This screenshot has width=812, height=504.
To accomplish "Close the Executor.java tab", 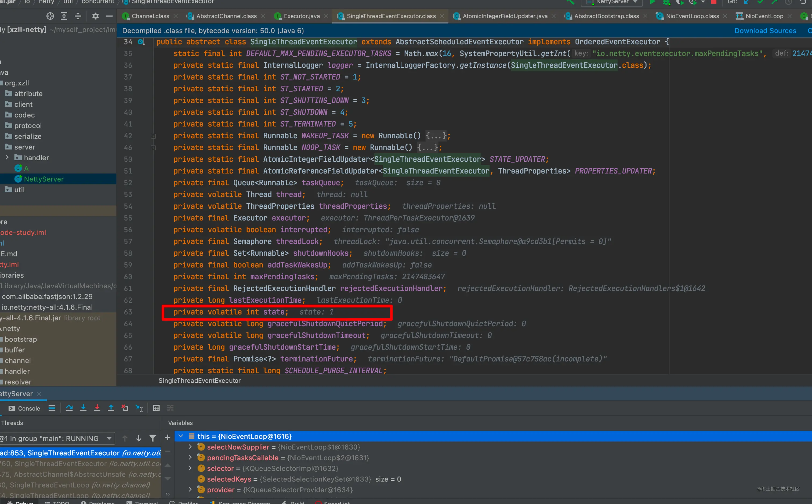I will [326, 16].
